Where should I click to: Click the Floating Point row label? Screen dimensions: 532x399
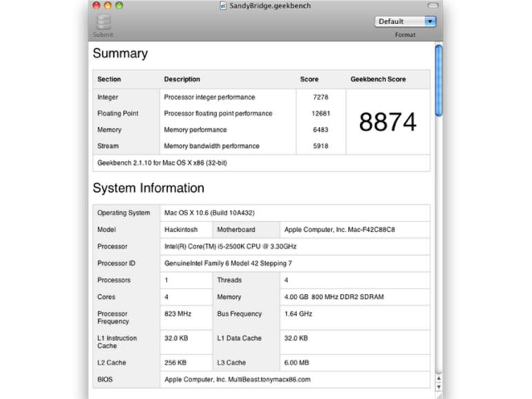pos(117,114)
